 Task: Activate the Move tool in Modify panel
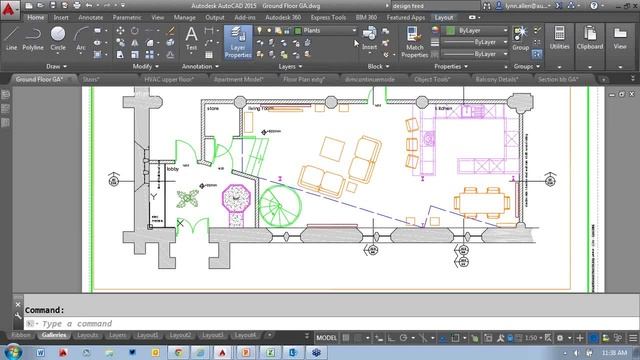120,31
